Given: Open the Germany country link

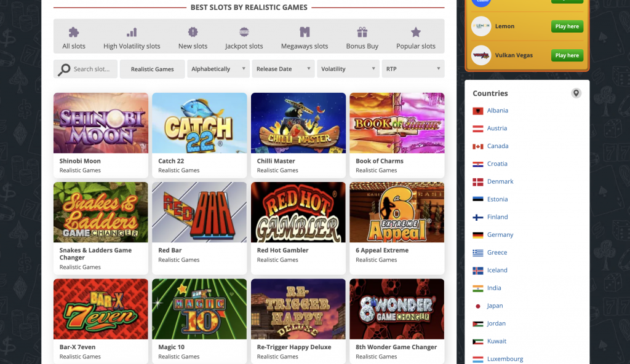Looking at the screenshot, I should (x=500, y=235).
